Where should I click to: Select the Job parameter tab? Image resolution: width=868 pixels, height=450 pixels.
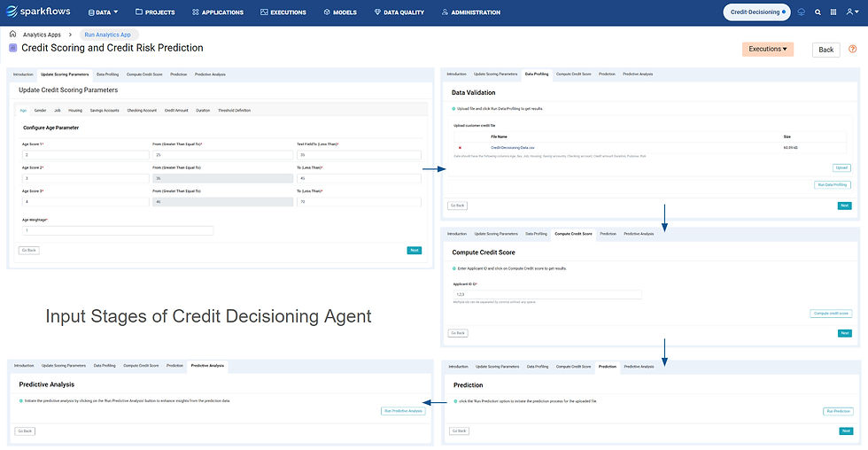pyautogui.click(x=58, y=110)
